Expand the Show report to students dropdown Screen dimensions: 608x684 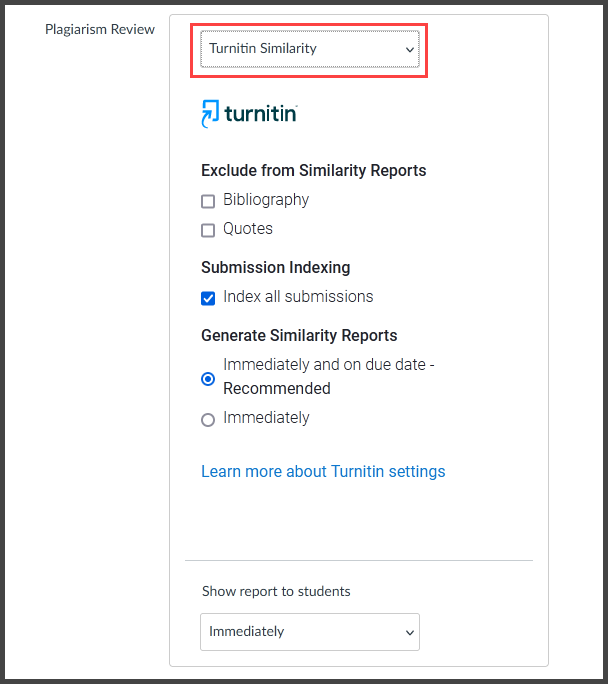(310, 632)
